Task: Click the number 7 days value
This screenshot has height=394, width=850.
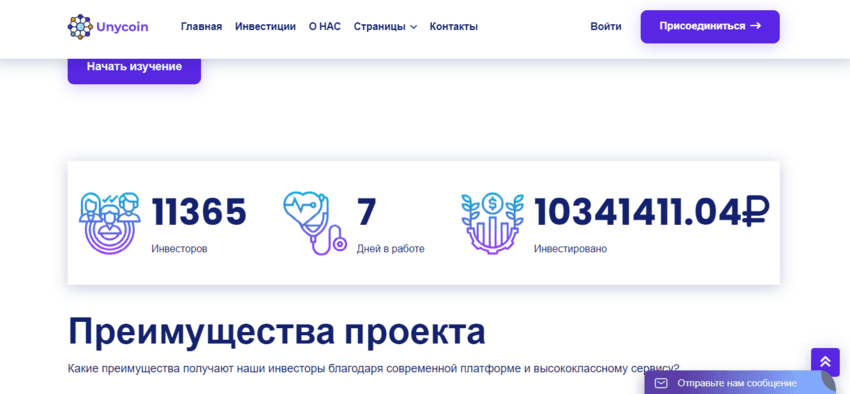Action: pos(366,212)
